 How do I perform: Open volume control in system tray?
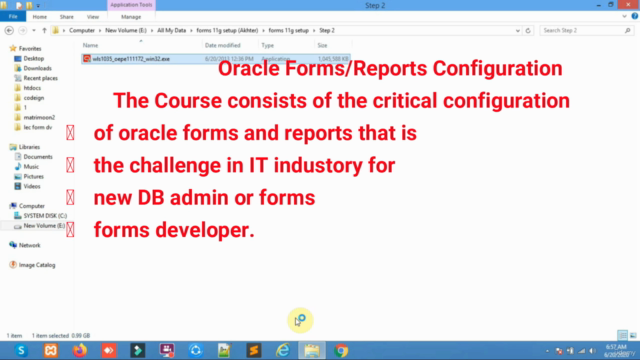click(x=593, y=351)
